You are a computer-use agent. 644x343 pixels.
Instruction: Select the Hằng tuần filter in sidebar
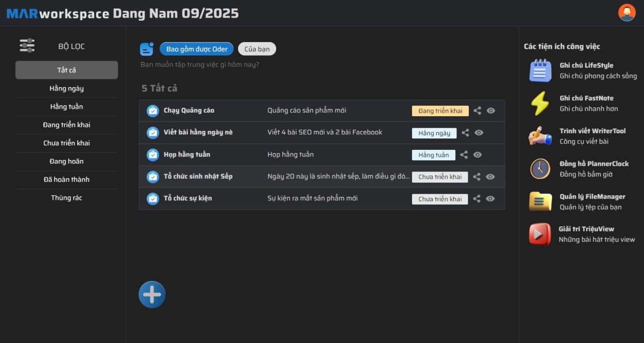coord(66,107)
